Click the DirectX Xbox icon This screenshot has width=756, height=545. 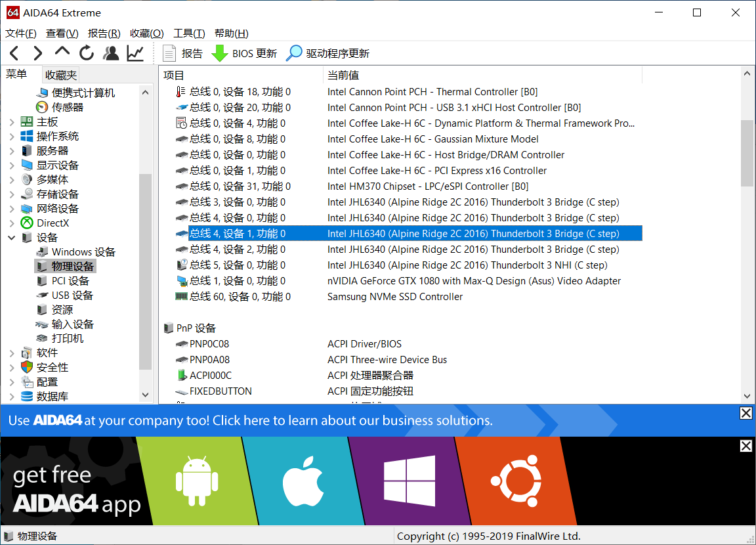(27, 223)
